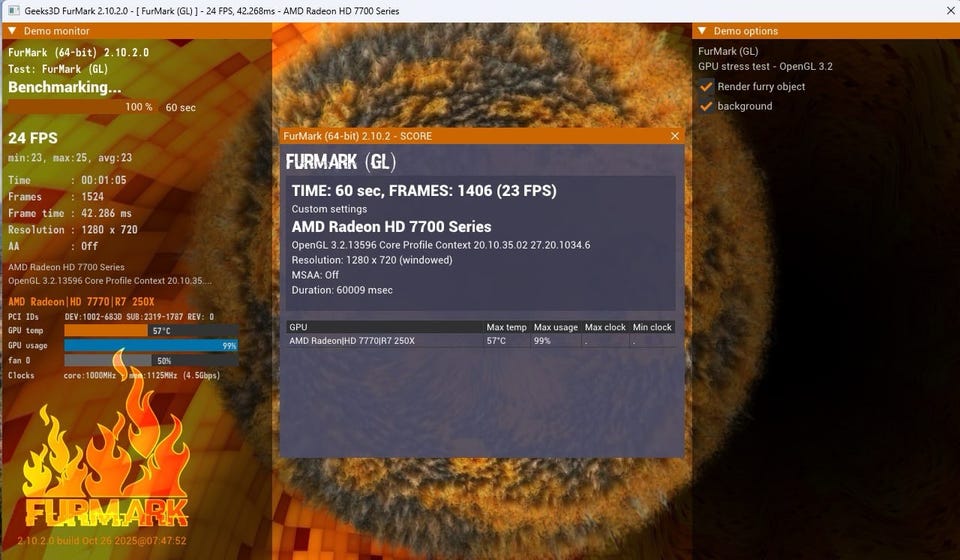The width and height of the screenshot is (960, 560).
Task: Click the GPU temp bar showing 57°C
Action: 151,331
